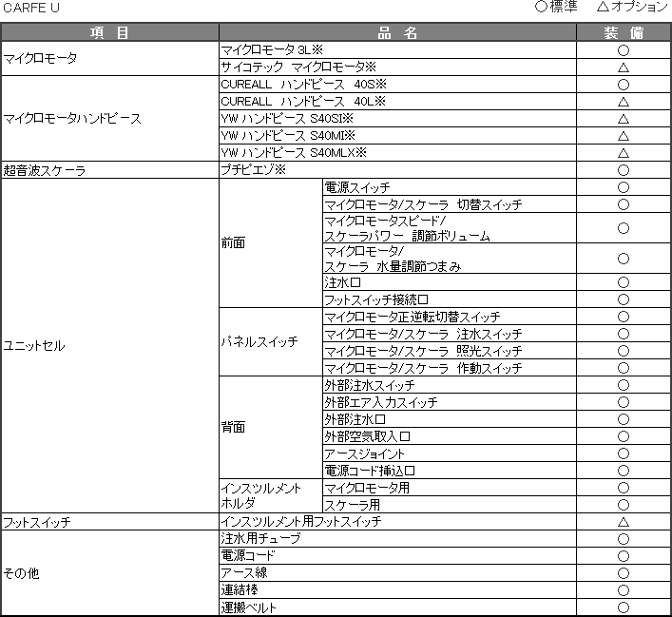
Task: Click 'CUREALL ハンドピース 40L※' row text
Action: pos(303,102)
